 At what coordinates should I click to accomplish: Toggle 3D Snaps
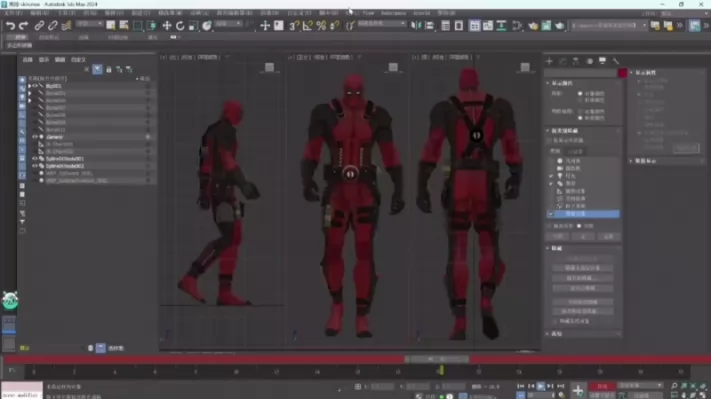tap(293, 26)
